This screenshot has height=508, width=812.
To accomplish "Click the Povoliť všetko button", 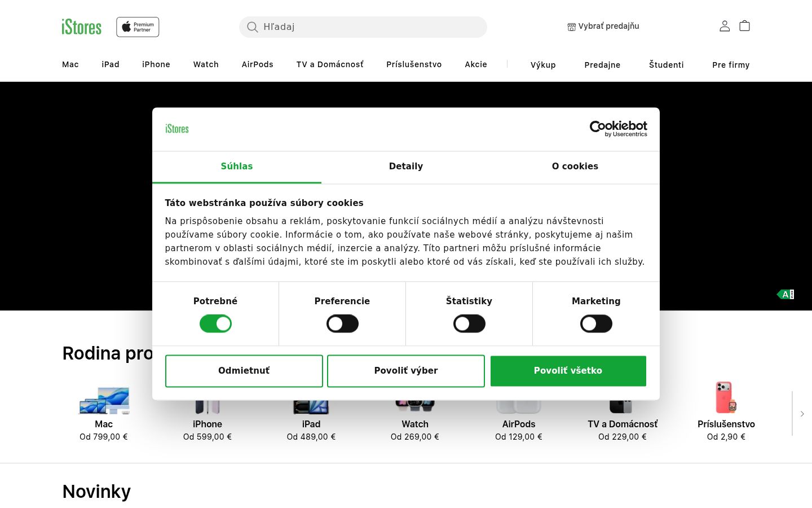I will 568,371.
